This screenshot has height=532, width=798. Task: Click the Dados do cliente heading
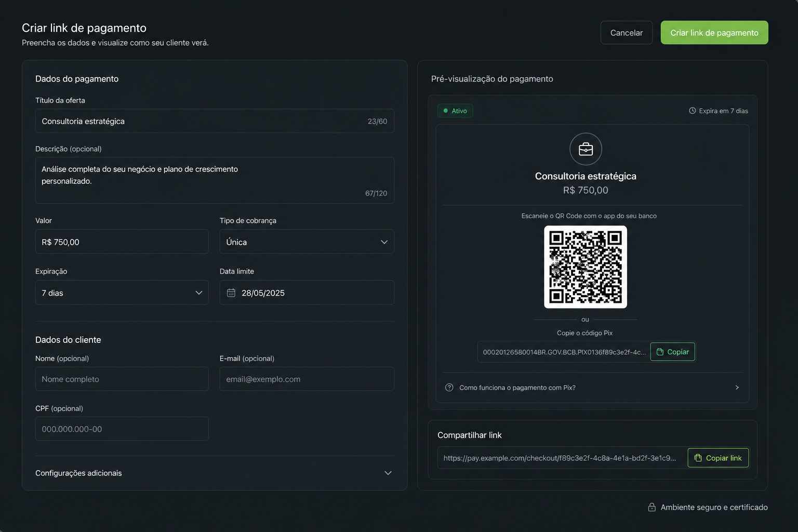[x=68, y=340]
